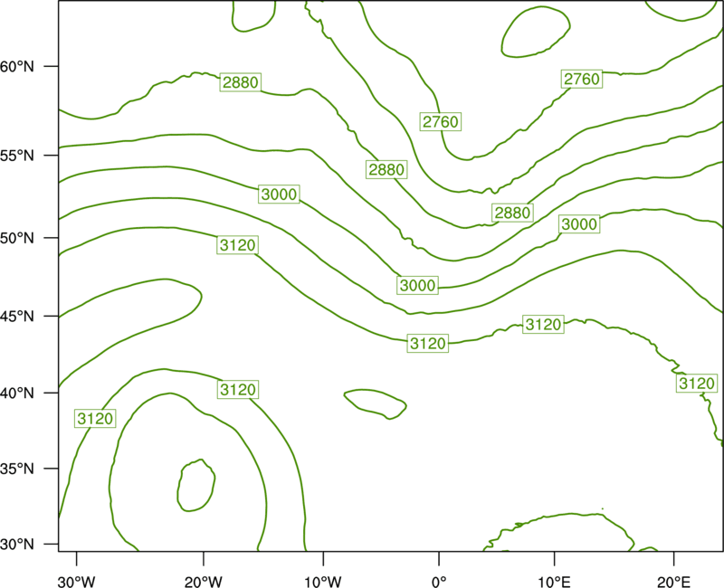Select the 3000 label just west of 0°
This screenshot has width=724, height=588.
(x=417, y=285)
